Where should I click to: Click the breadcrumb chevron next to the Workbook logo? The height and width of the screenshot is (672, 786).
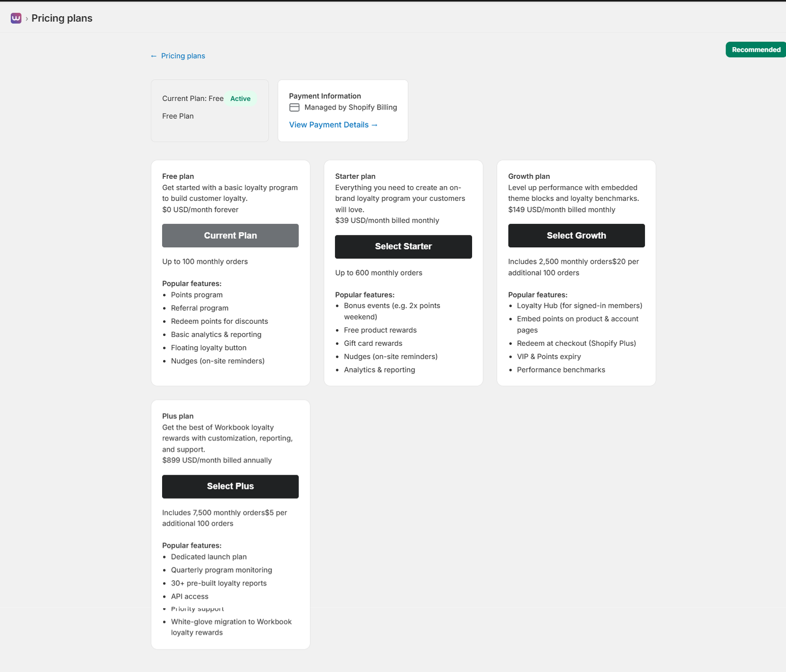click(26, 18)
